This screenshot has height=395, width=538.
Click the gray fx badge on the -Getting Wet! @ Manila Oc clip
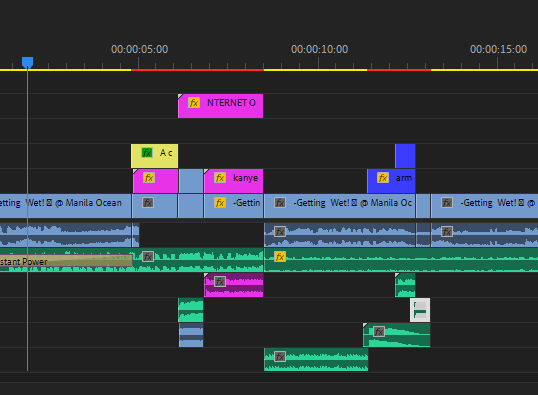(x=280, y=203)
